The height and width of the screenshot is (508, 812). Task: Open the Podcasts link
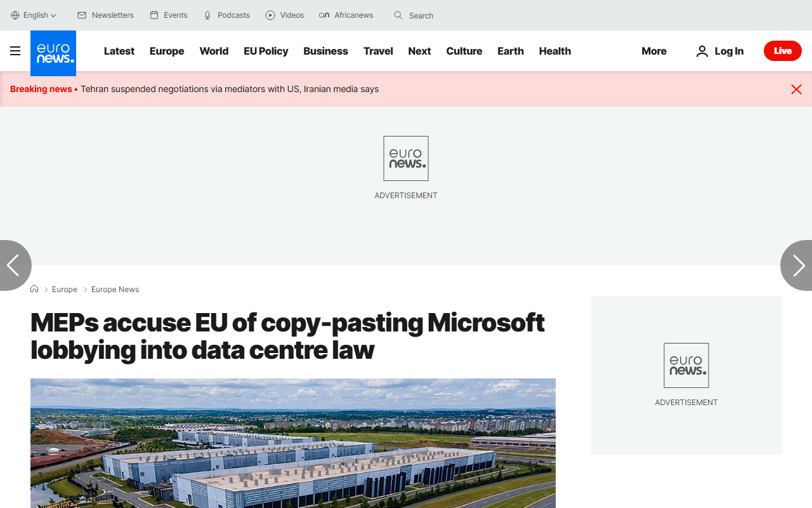233,15
